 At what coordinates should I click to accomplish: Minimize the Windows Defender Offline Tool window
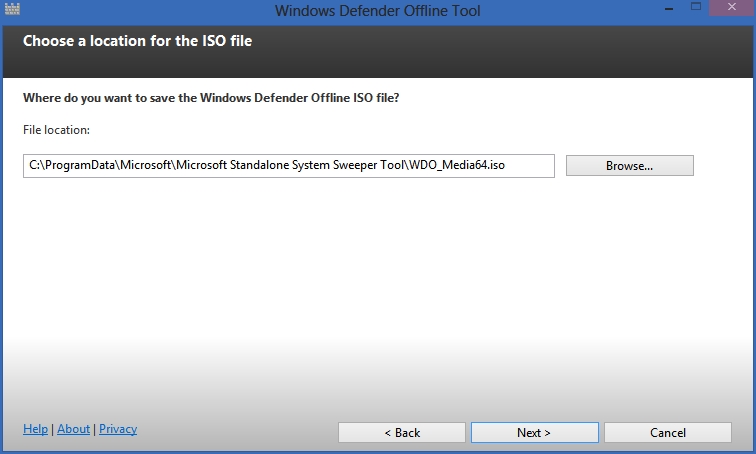pyautogui.click(x=669, y=8)
